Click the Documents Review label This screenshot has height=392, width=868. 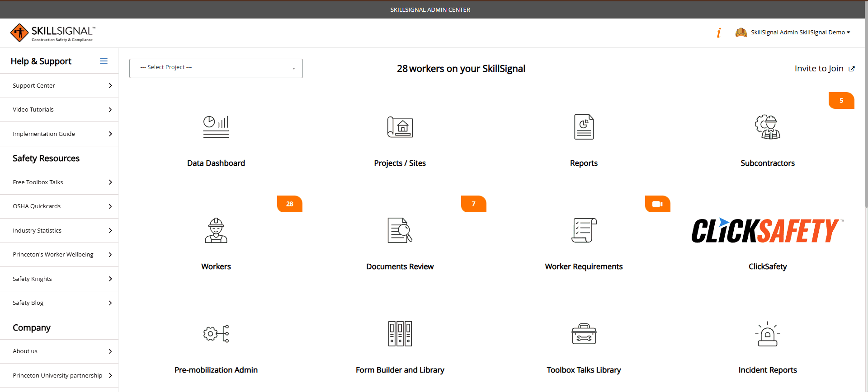pos(400,266)
